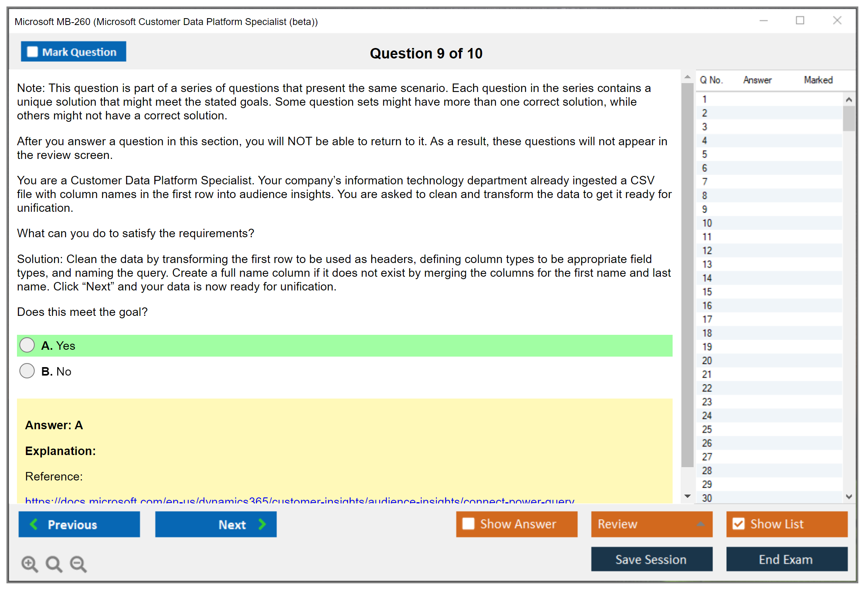Jump to question 15 in list
The image size is (868, 593).
[x=707, y=292]
